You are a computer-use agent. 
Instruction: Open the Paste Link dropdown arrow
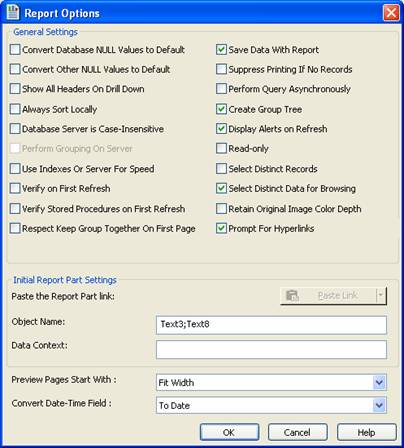click(x=381, y=296)
